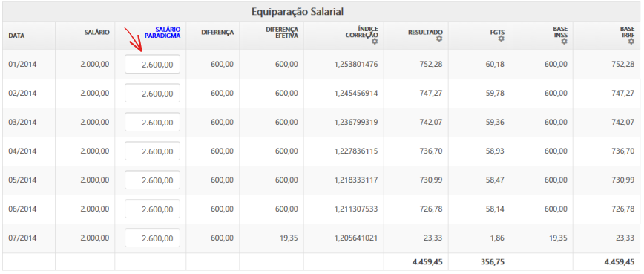Viewport: 644px width, 274px height.
Task: Edit the 05/2014 Salário Paradigma field
Action: (152, 180)
